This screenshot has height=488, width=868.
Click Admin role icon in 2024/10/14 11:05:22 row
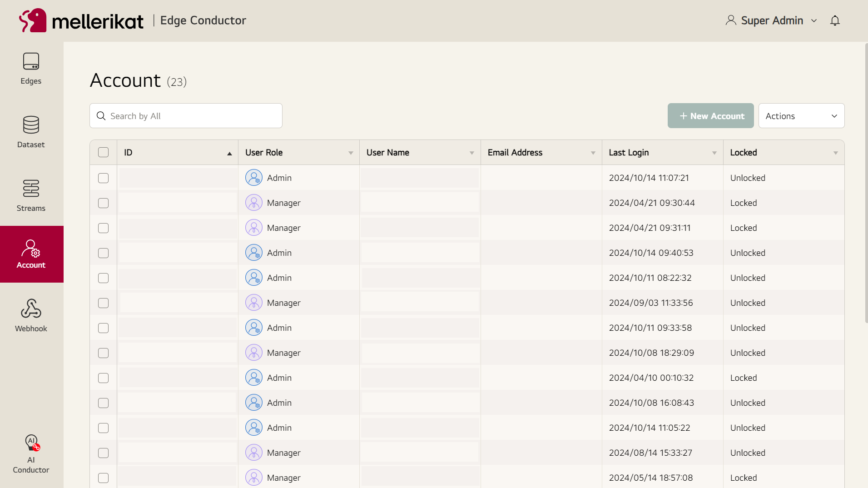(x=254, y=428)
